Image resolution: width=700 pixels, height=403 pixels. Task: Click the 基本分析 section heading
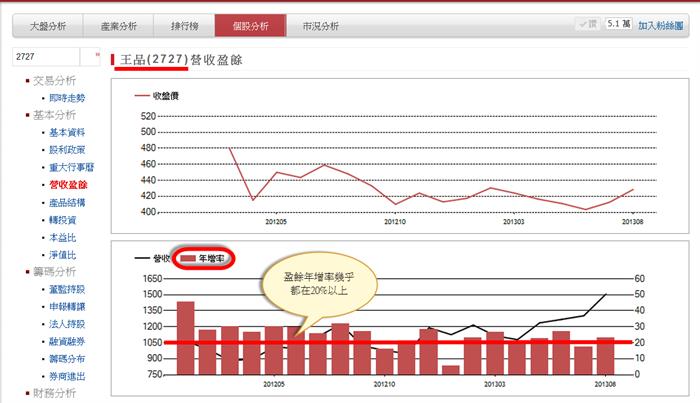tap(54, 115)
